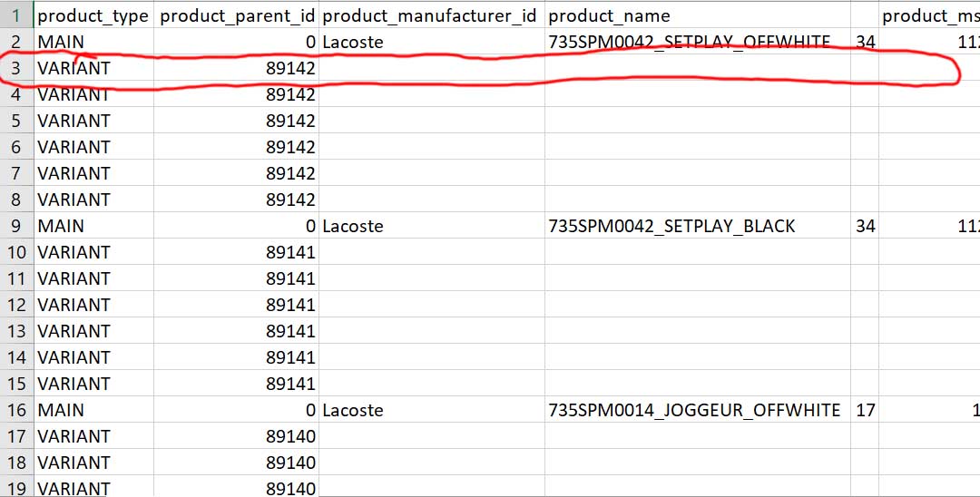This screenshot has height=497, width=980.
Task: Click the 89141 cell in row 12
Action: click(236, 305)
